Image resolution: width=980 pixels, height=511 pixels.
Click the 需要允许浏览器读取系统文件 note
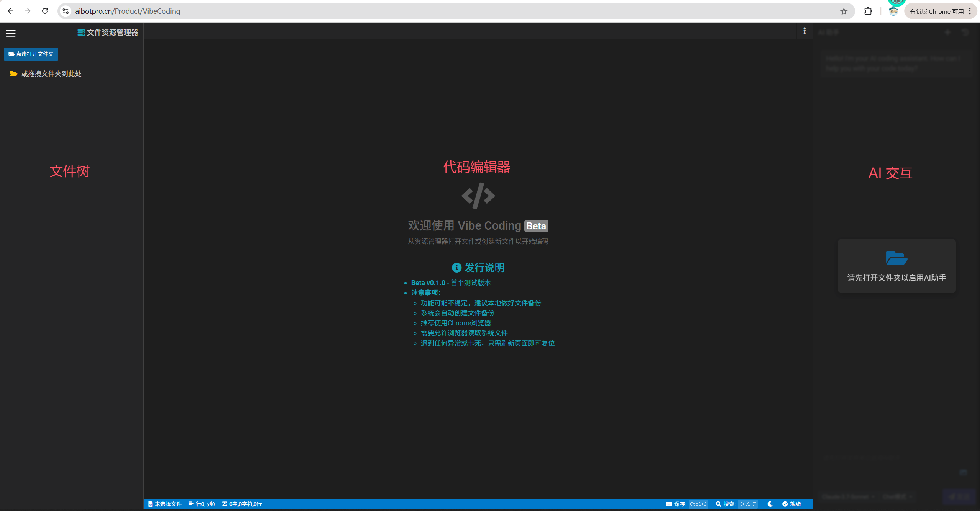(x=464, y=333)
